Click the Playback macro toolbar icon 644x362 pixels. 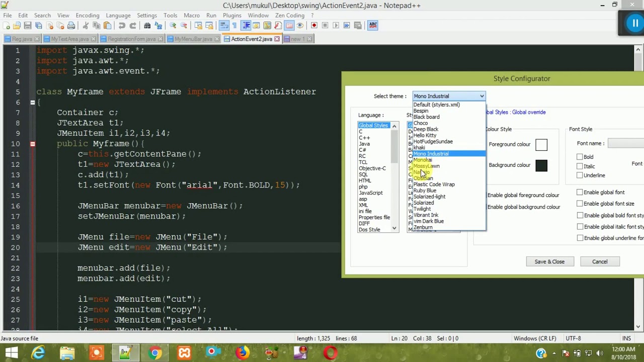pos(336,25)
